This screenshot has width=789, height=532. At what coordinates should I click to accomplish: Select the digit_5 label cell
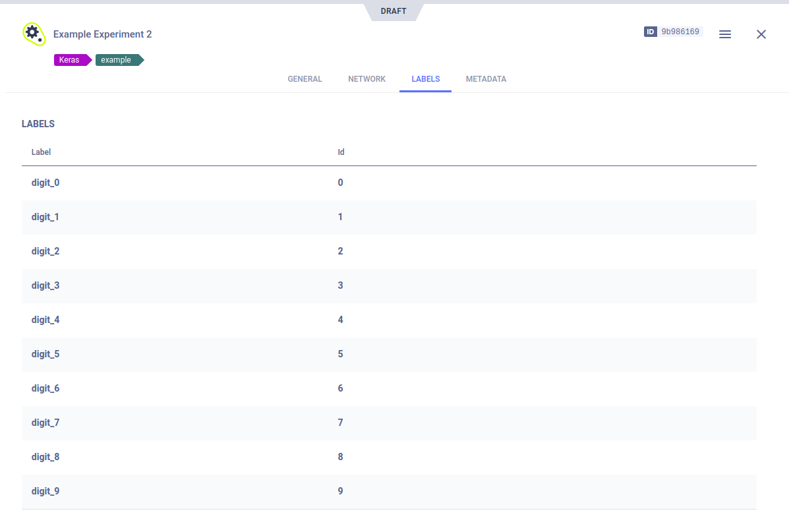pos(45,354)
